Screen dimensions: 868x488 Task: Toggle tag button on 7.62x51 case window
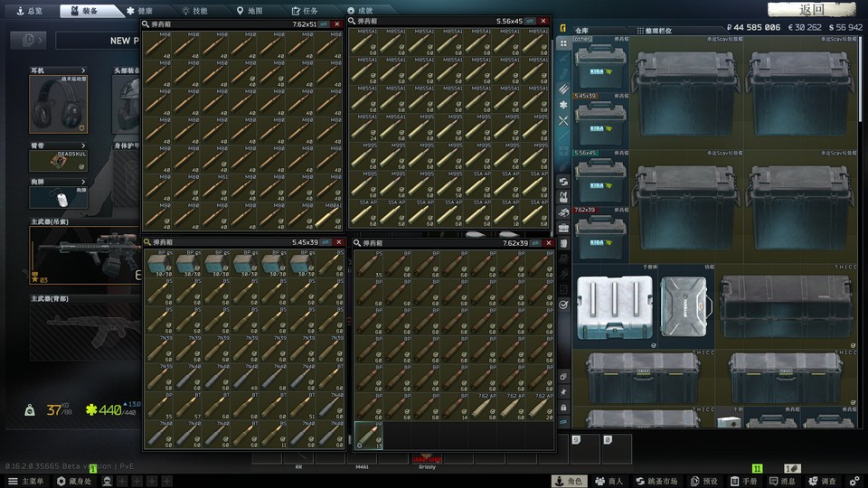point(324,24)
